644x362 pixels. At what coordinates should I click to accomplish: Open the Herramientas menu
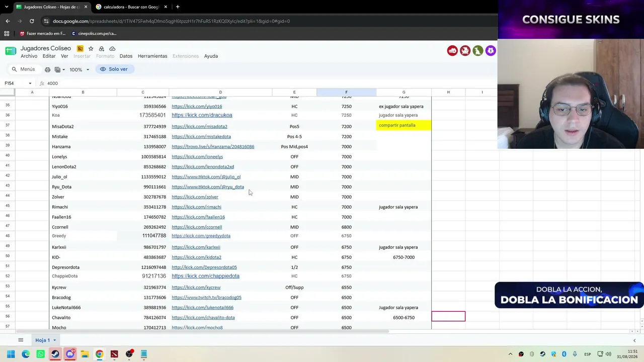[152, 56]
